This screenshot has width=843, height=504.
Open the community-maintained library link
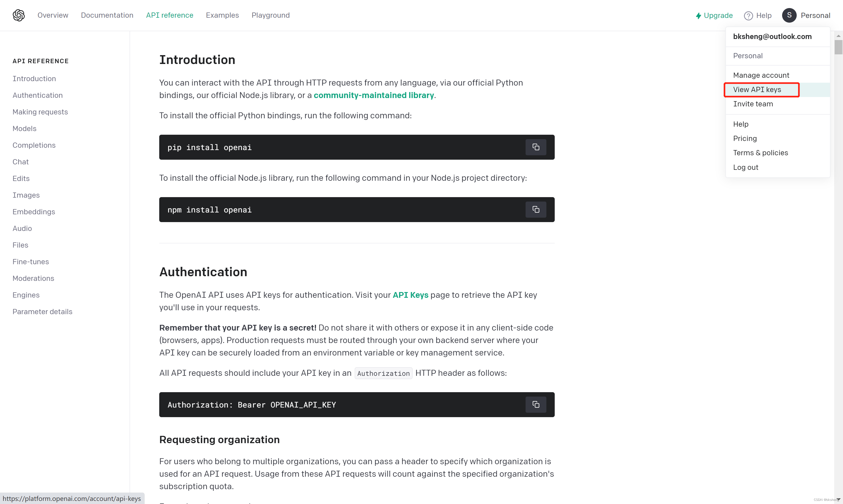374,95
